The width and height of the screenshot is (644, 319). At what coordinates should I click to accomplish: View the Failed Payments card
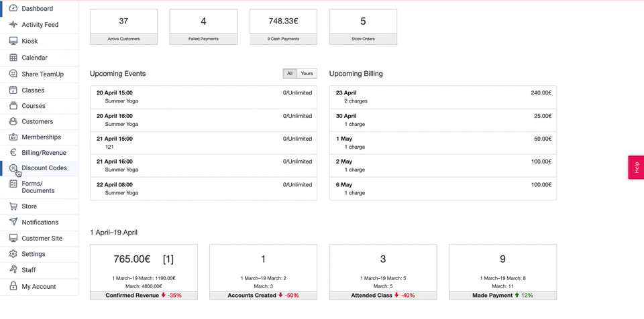pos(203,27)
